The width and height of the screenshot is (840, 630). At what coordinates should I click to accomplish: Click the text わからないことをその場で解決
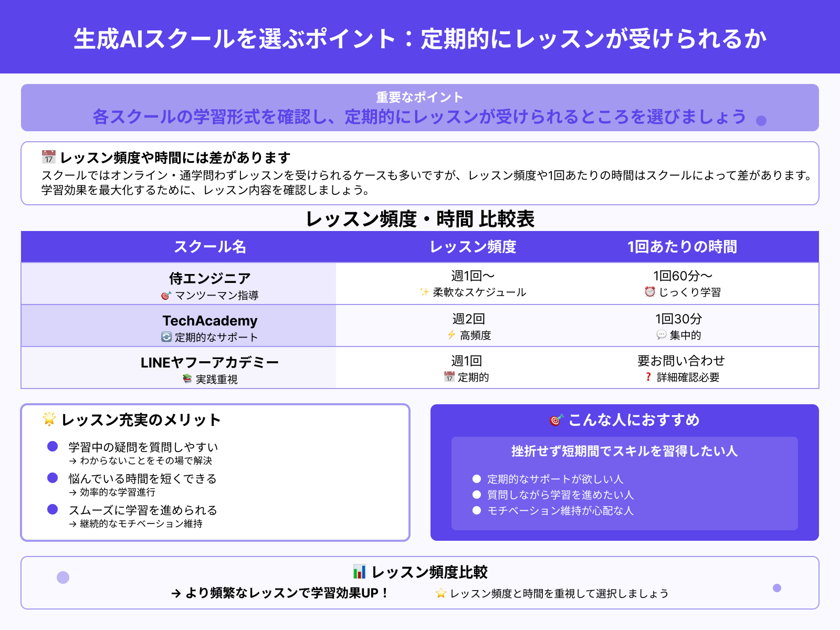tap(146, 460)
